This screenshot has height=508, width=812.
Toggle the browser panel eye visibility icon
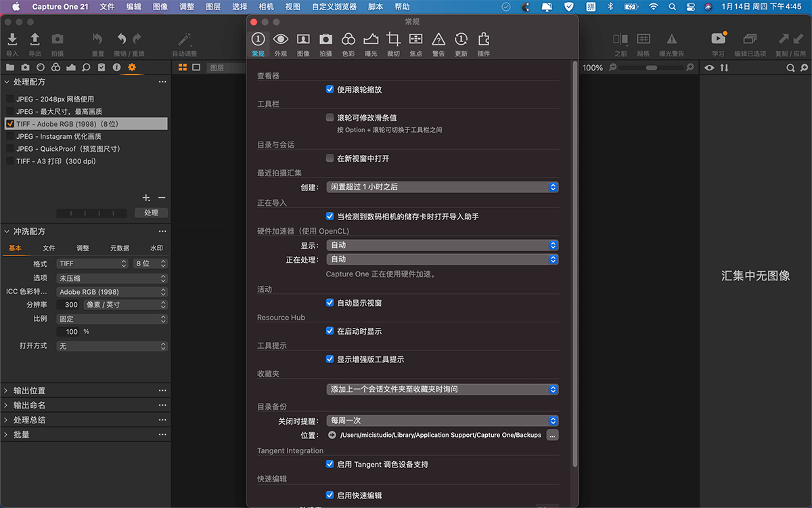coord(709,68)
